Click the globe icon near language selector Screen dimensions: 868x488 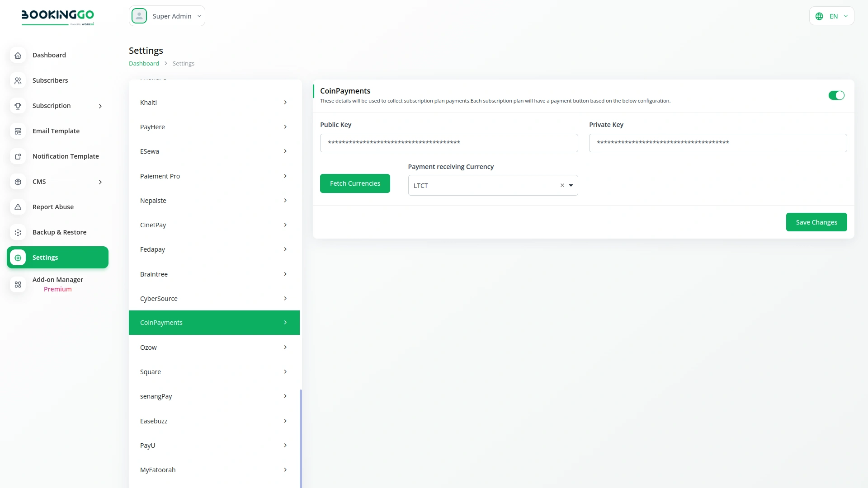pos(820,16)
